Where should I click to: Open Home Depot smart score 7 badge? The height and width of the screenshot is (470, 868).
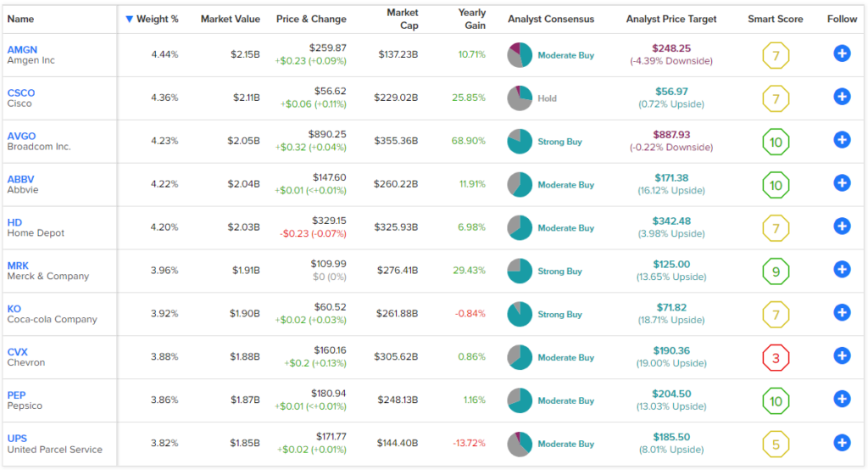[776, 228]
